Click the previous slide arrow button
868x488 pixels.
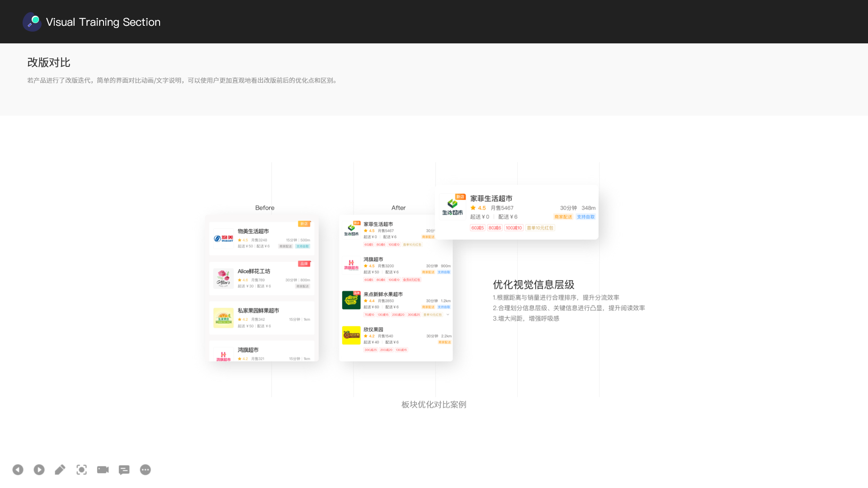tap(18, 469)
